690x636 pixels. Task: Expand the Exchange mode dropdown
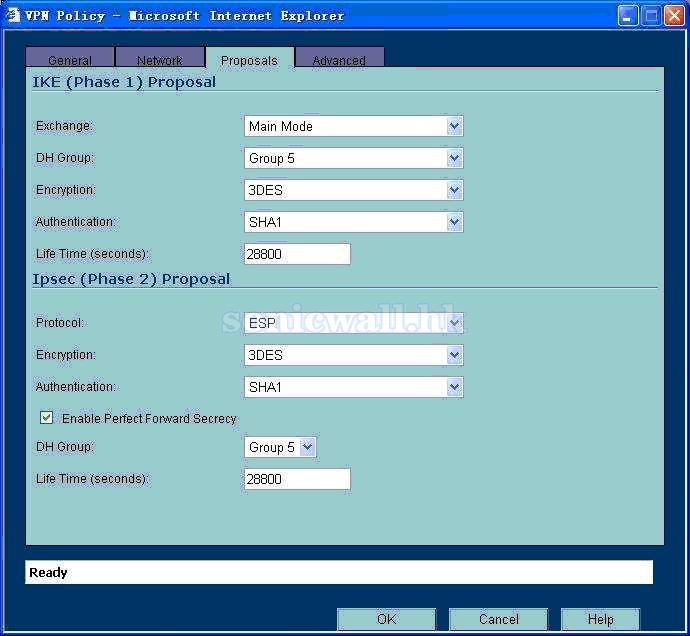pos(354,126)
